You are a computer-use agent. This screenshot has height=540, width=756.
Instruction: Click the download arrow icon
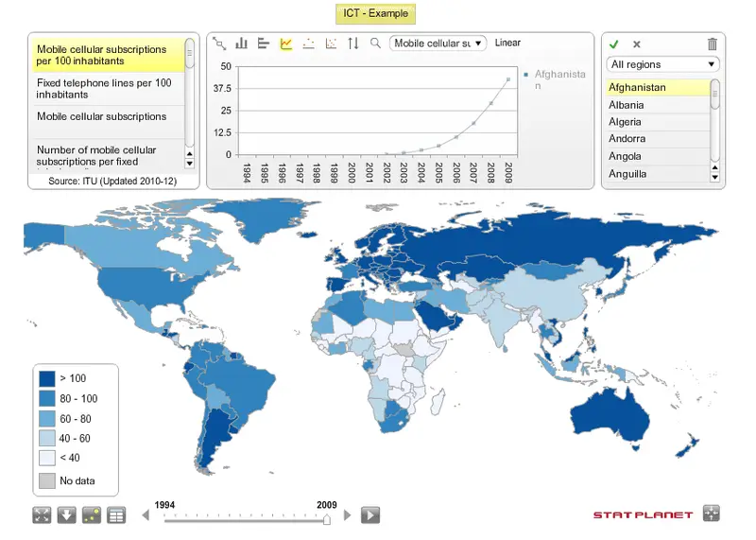click(66, 514)
